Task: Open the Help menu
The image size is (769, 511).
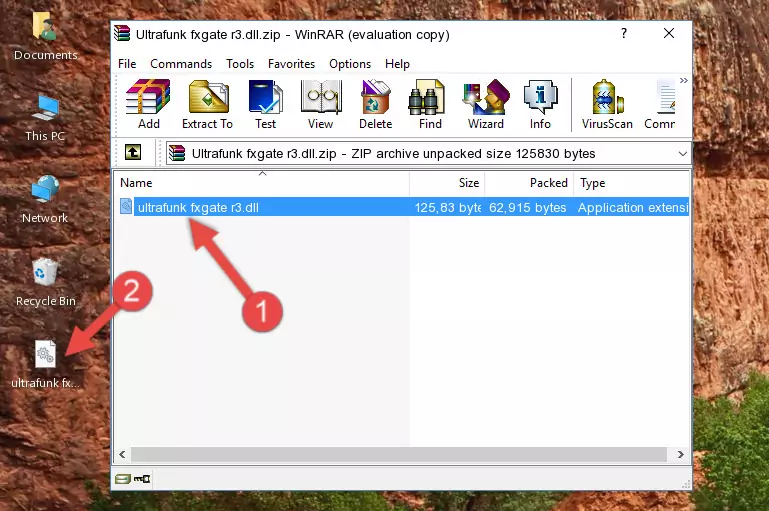Action: click(397, 64)
